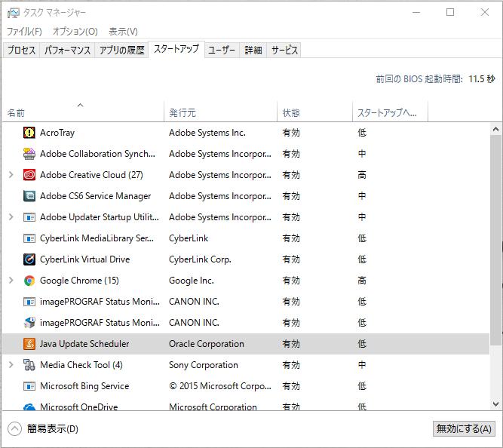Screen dimensions: 503x448
Task: Open the オプション(O) menu
Action: pyautogui.click(x=75, y=32)
